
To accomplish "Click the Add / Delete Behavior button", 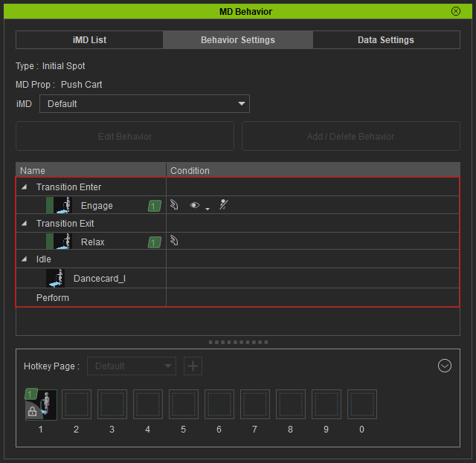I will tap(350, 136).
